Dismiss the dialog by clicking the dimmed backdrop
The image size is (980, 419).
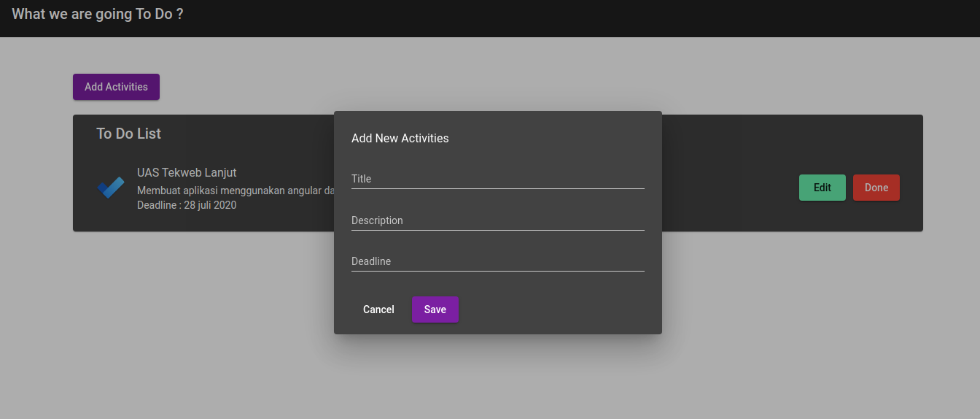(802, 328)
